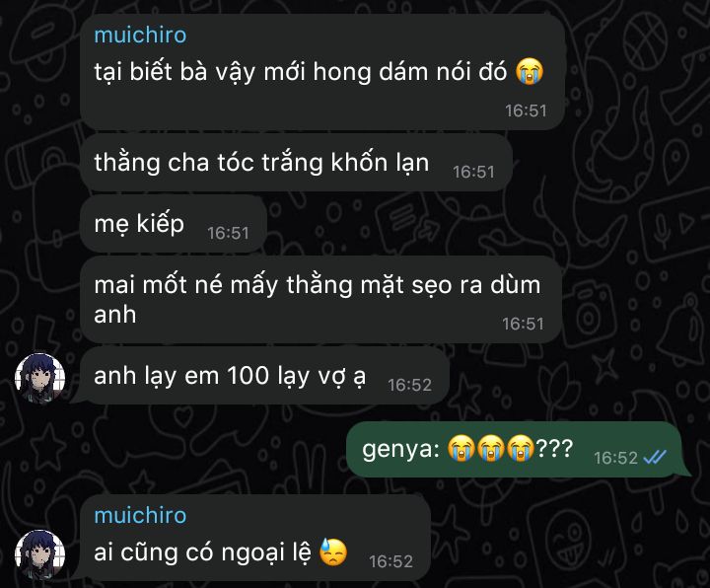Screen dimensions: 710x588
Task: Select the sweat-face emoji in 'ai cũng có ngoại lệ'
Action: [333, 551]
